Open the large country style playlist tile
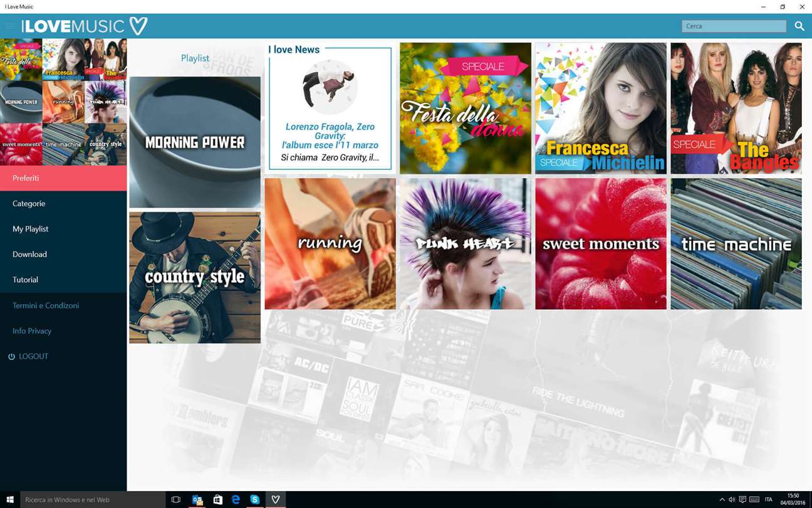The height and width of the screenshot is (508, 812). pos(195,278)
